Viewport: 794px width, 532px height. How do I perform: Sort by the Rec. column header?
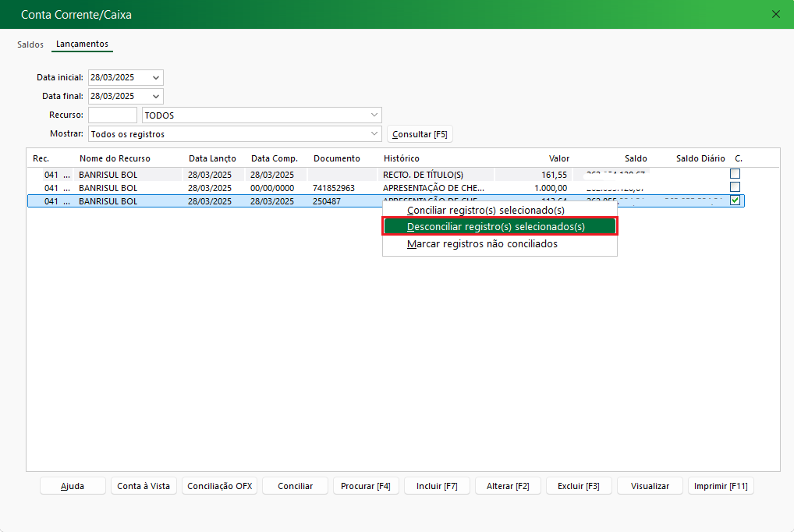click(41, 158)
